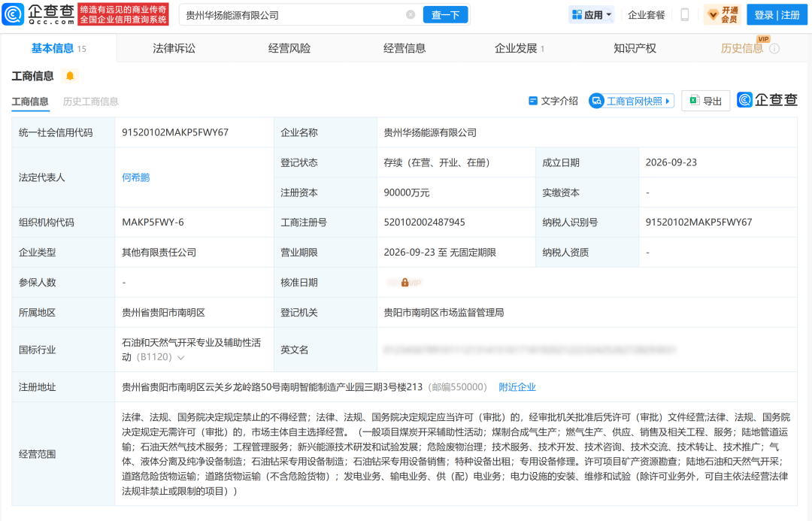
Task: Switch to 法律诉讼 tab
Action: point(174,48)
